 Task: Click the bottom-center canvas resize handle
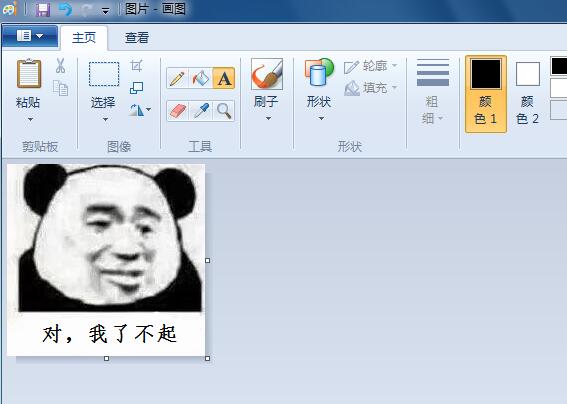point(106,358)
